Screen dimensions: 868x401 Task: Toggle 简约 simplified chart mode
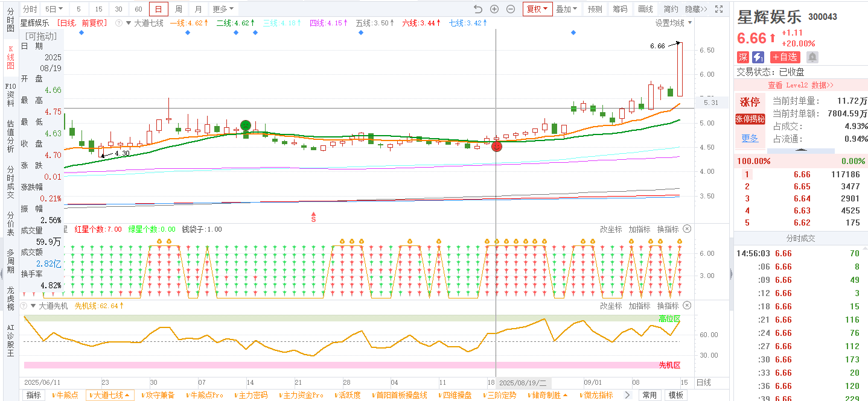tap(671, 9)
